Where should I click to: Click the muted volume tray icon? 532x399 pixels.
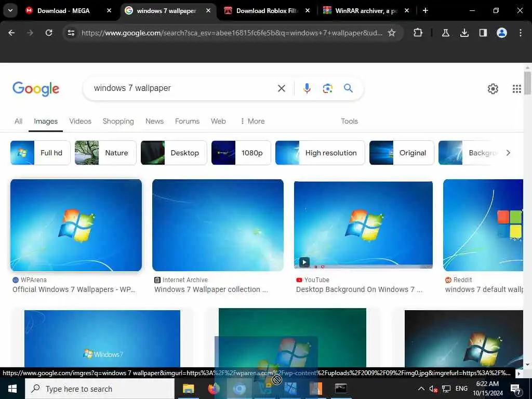433,389
